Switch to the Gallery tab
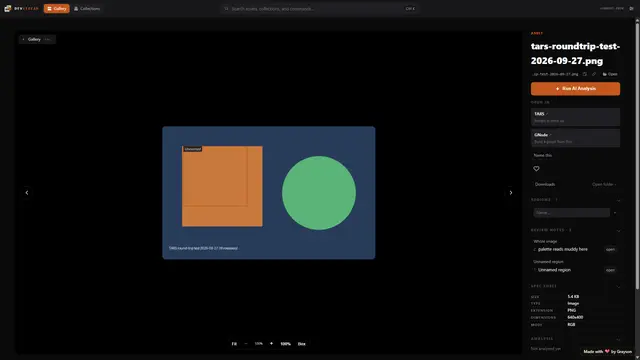Screen dimensions: 640x360 (56, 9)
